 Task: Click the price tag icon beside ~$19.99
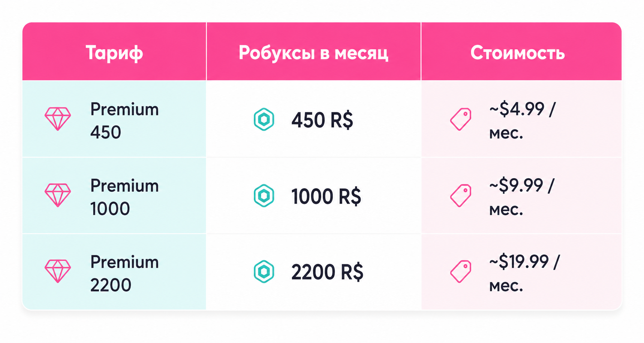pyautogui.click(x=461, y=271)
